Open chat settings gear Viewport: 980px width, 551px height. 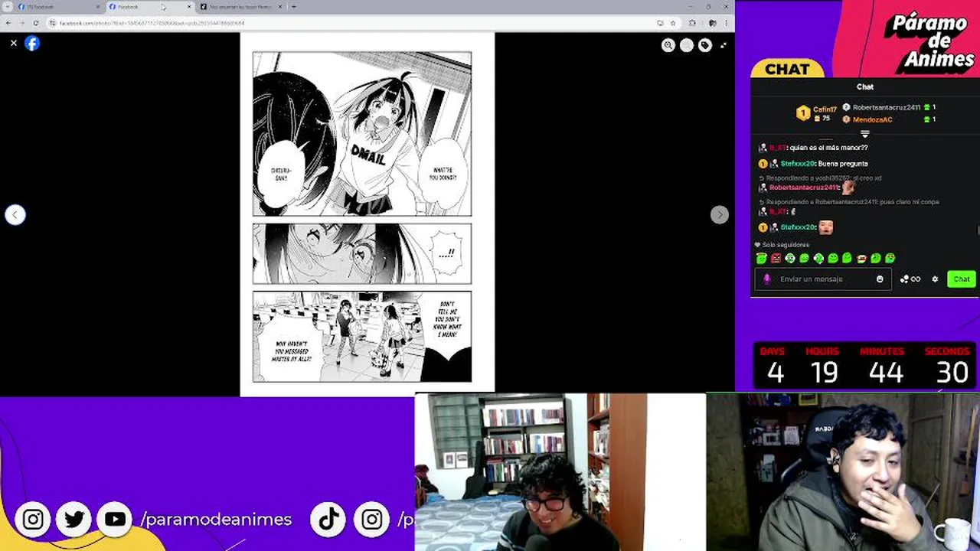point(935,279)
